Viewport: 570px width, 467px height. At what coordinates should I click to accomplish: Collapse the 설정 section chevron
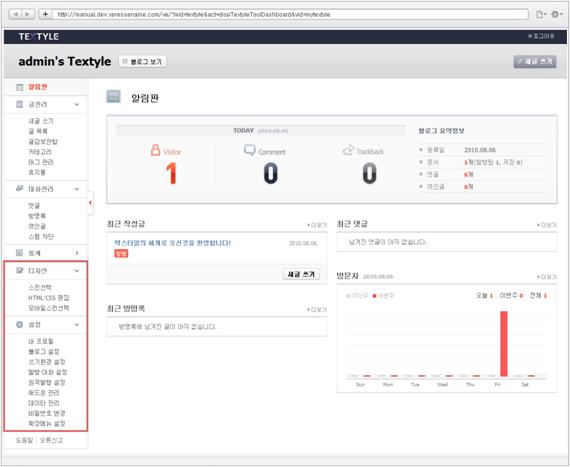(x=77, y=325)
